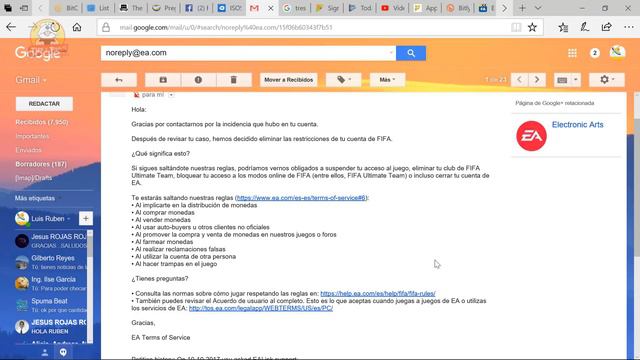
Task: Open the Borradores (187) folder
Action: (41, 164)
